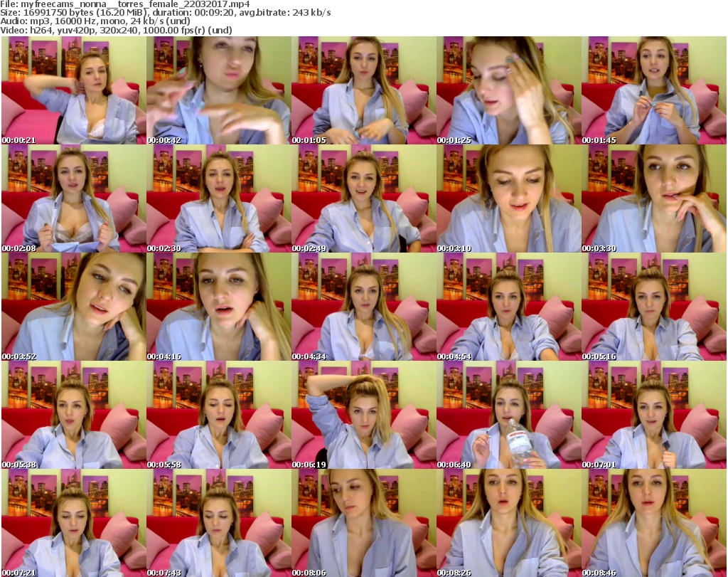Click the 'Audio: mp3, 16000 Hz' line
728x577 pixels.
[x=95, y=21]
